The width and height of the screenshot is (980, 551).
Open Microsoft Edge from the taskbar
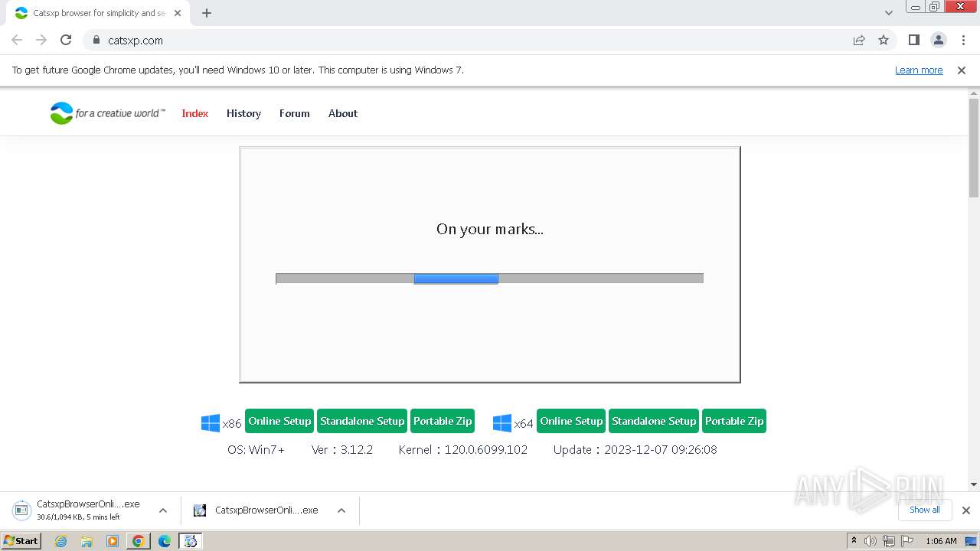tap(165, 541)
